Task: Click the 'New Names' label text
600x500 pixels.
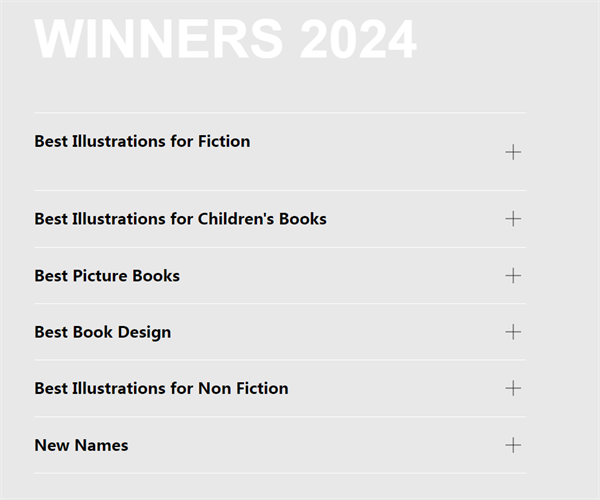Action: [x=81, y=445]
